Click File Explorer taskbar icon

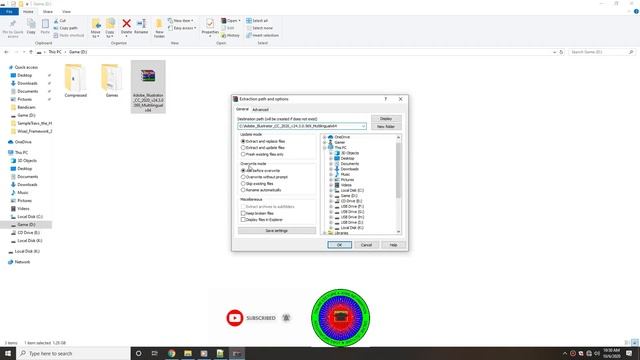(188, 353)
